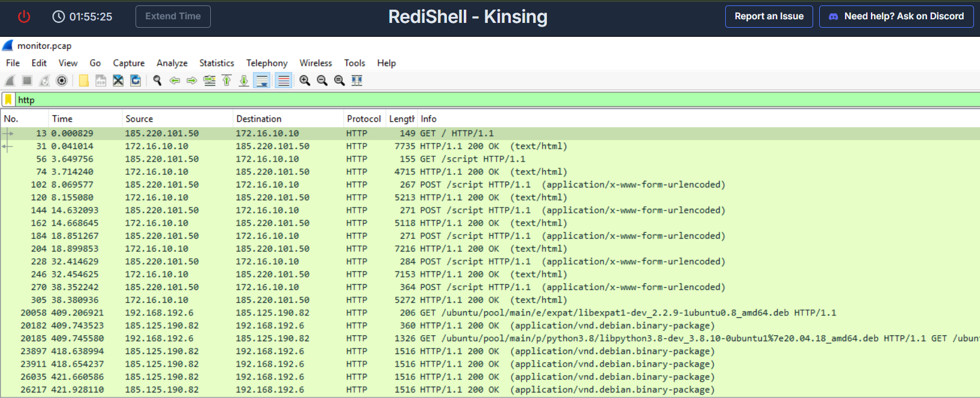Select packet 20058 libexpat1-dev GET request
The width and height of the screenshot is (980, 398).
490,313
